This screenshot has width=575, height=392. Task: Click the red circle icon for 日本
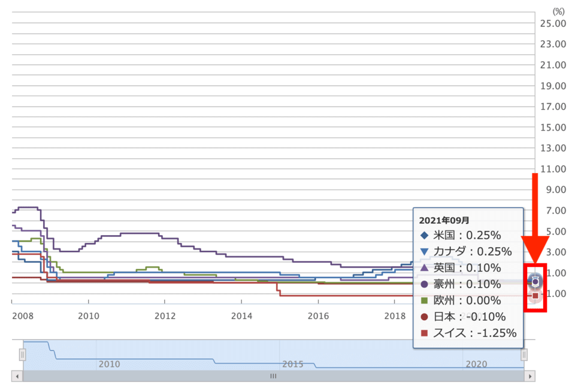pos(424,317)
